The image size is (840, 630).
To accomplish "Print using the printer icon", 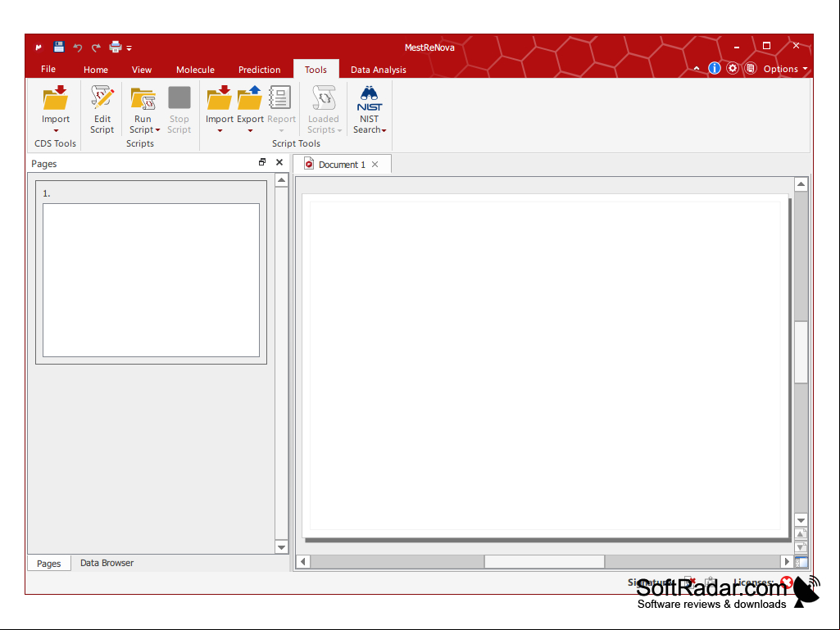I will click(116, 48).
